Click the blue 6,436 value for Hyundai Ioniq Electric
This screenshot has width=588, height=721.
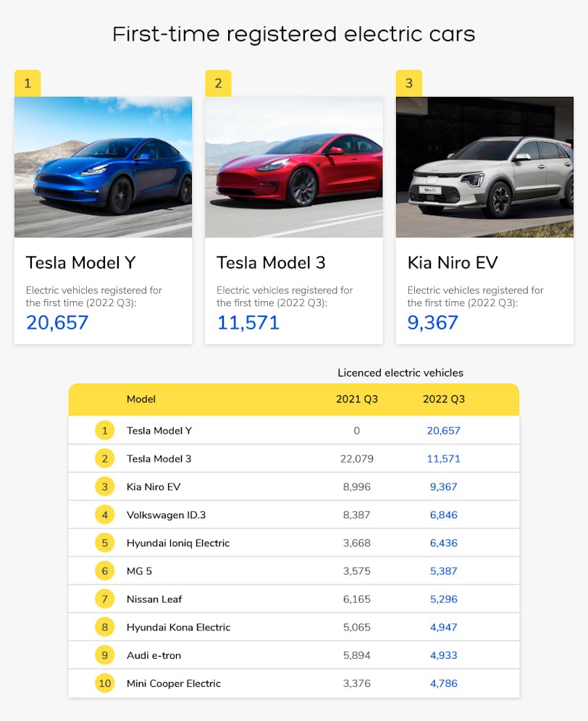pos(444,543)
